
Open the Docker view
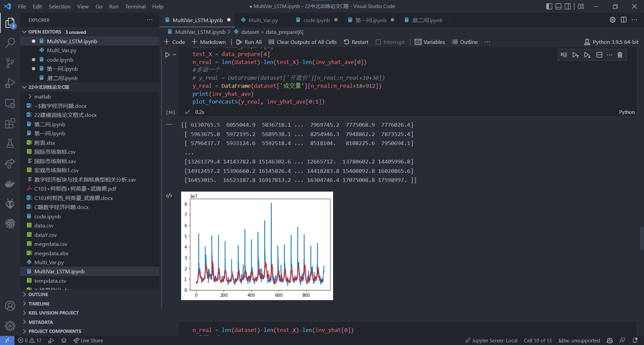(x=10, y=184)
